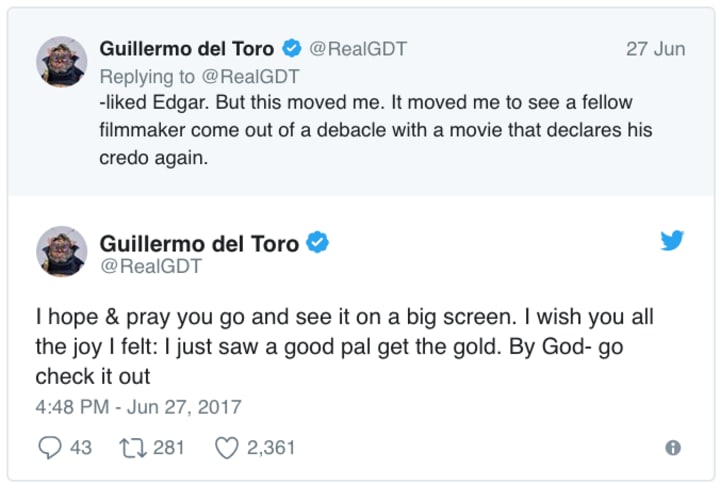The height and width of the screenshot is (484, 720).
Task: Click @RealGDT handle beside the top name
Action: 357,49
